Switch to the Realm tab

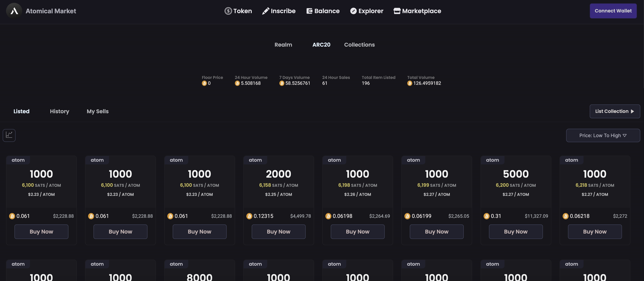pyautogui.click(x=283, y=45)
